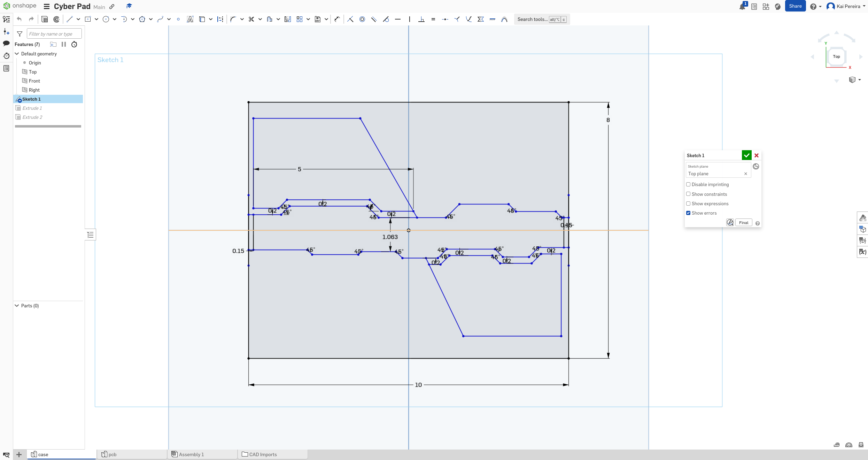Select the Sketch text tool
Image resolution: width=868 pixels, height=460 pixels.
(x=190, y=19)
